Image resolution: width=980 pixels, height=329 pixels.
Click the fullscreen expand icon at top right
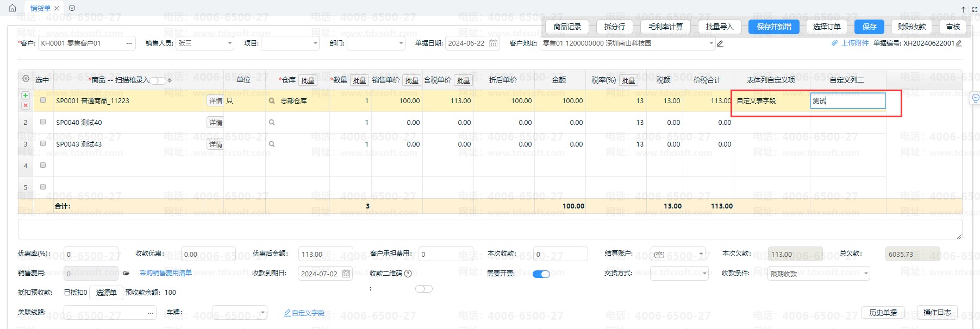tap(973, 9)
